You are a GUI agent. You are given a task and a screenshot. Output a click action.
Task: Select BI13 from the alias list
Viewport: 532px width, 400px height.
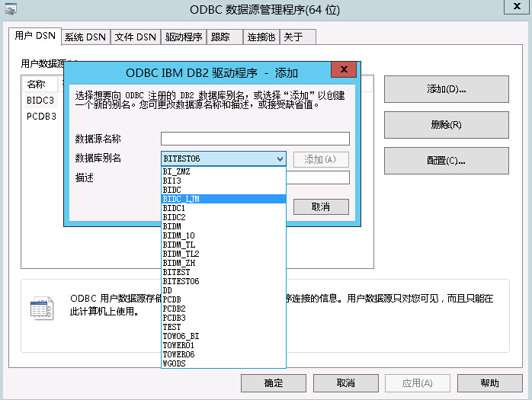coord(223,181)
